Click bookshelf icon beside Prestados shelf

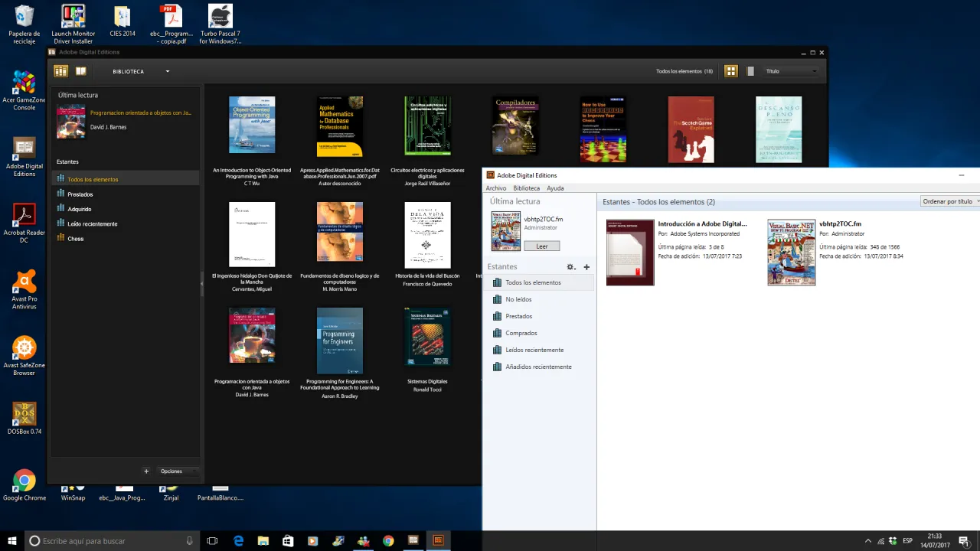pyautogui.click(x=497, y=316)
